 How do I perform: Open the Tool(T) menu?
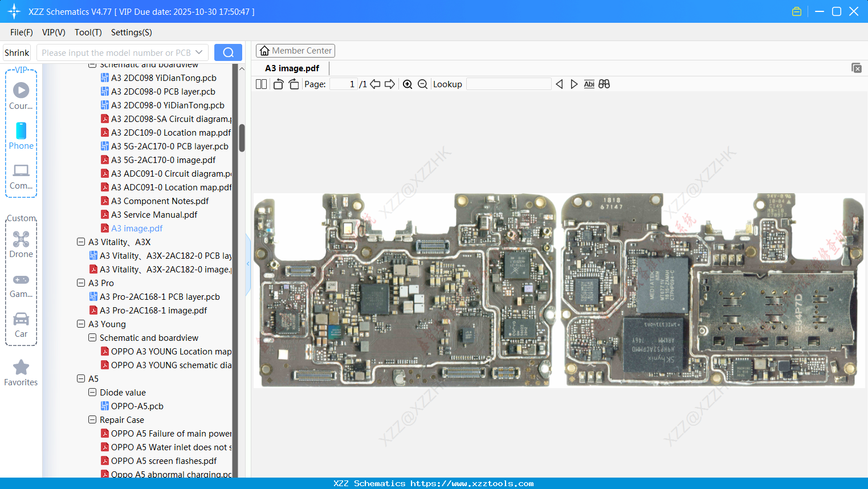[x=88, y=32]
